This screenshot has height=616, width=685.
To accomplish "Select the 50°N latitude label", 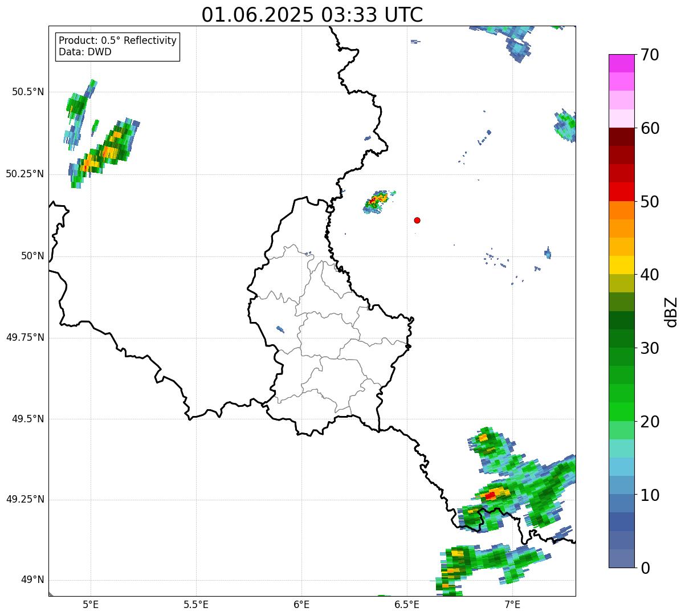I will point(32,256).
